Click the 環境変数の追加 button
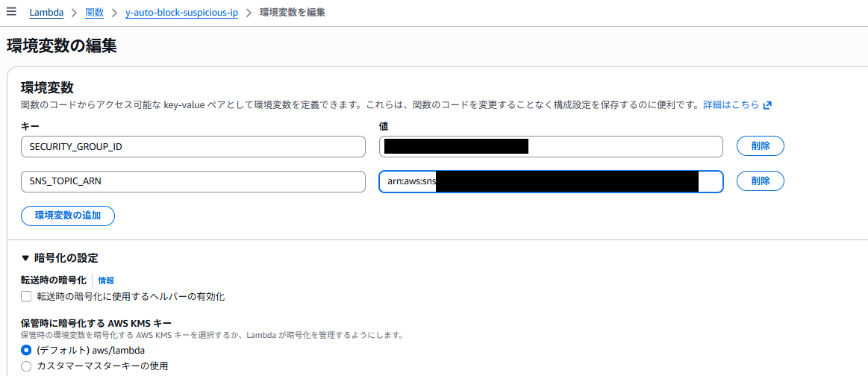The width and height of the screenshot is (868, 376). click(x=67, y=216)
